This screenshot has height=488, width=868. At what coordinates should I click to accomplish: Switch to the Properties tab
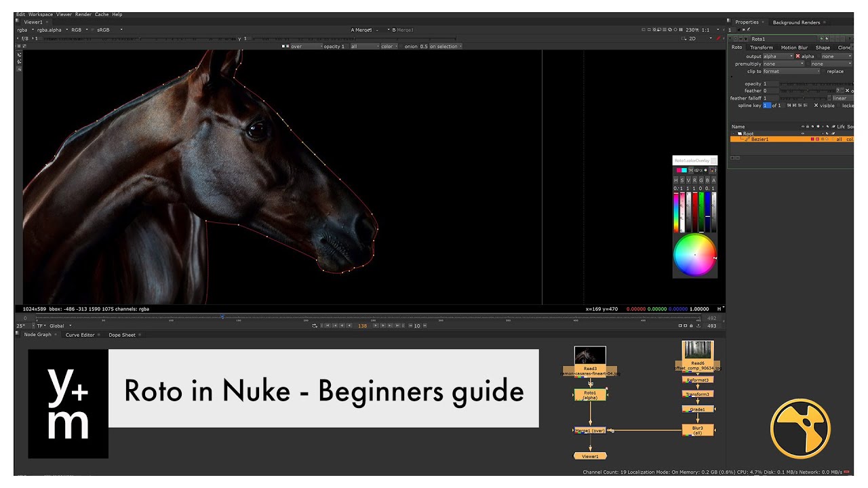747,22
